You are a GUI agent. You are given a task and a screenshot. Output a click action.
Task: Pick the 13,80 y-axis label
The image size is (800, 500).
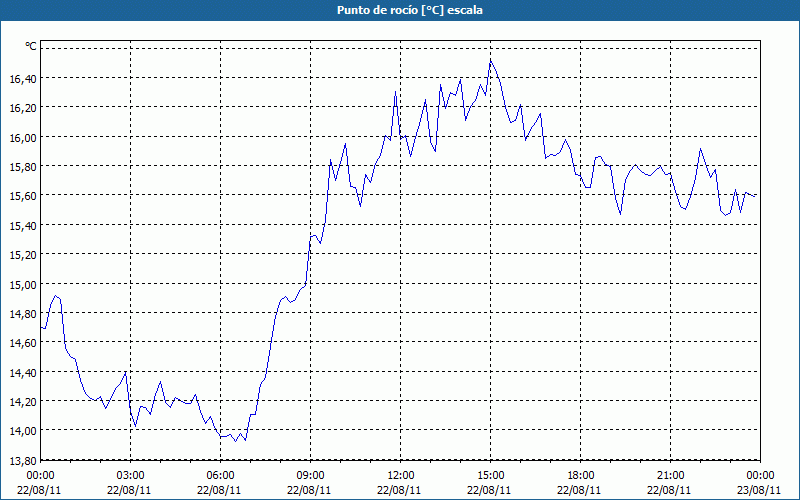tap(23, 461)
